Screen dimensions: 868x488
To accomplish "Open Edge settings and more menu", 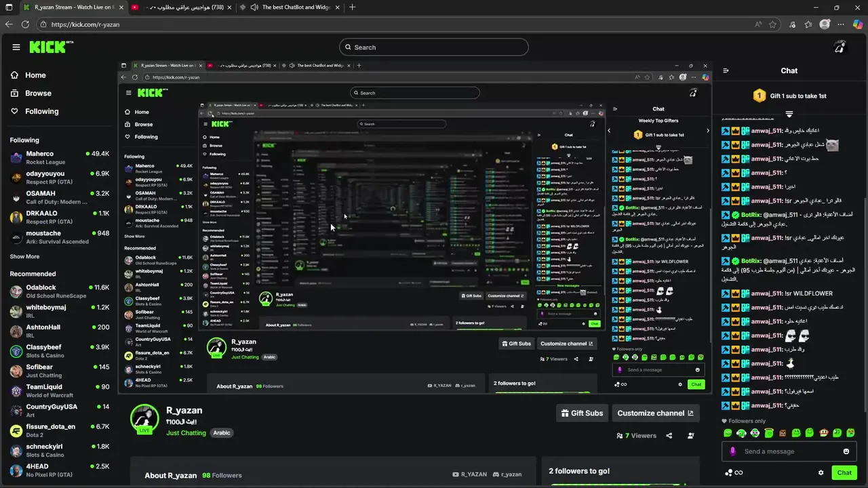I will pyautogui.click(x=842, y=24).
